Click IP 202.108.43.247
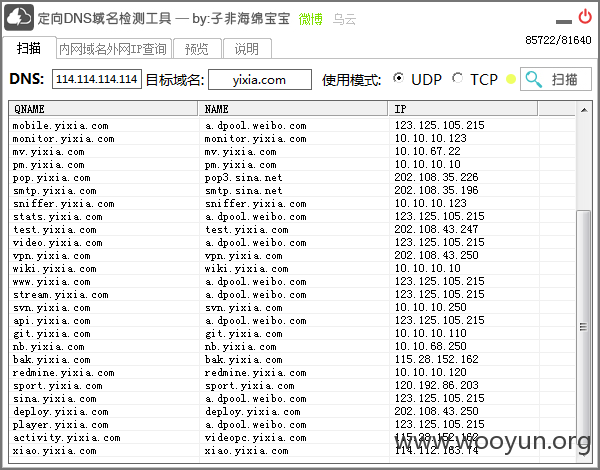Image resolution: width=600 pixels, height=470 pixels. click(x=436, y=229)
